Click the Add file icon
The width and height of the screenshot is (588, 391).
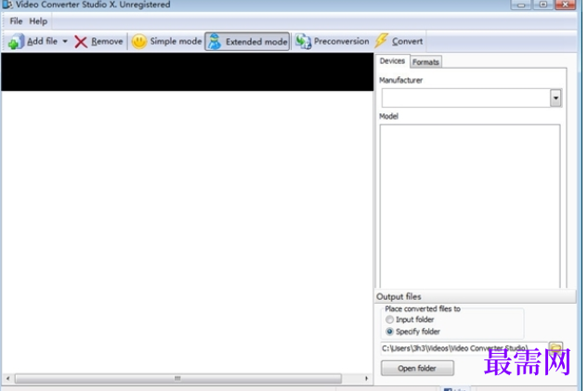[16, 42]
